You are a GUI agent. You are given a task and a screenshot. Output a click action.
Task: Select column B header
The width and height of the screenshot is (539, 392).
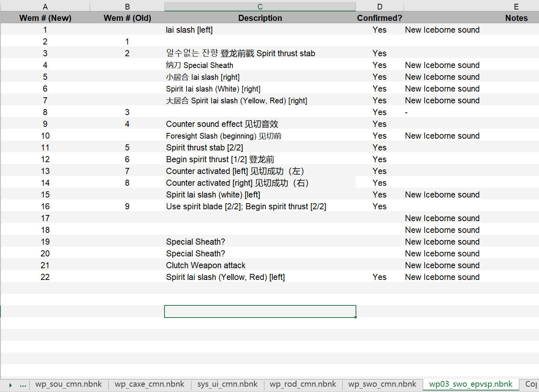click(x=127, y=6)
